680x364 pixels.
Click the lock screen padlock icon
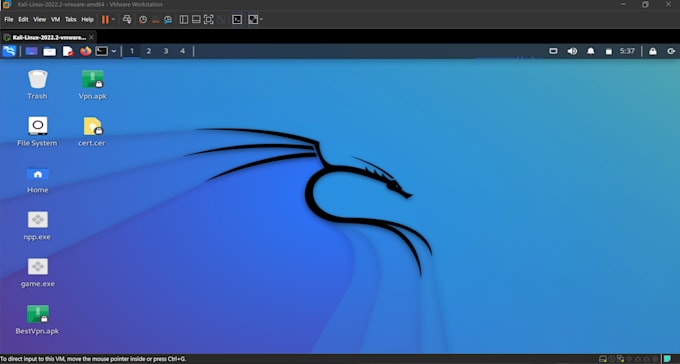pos(653,51)
